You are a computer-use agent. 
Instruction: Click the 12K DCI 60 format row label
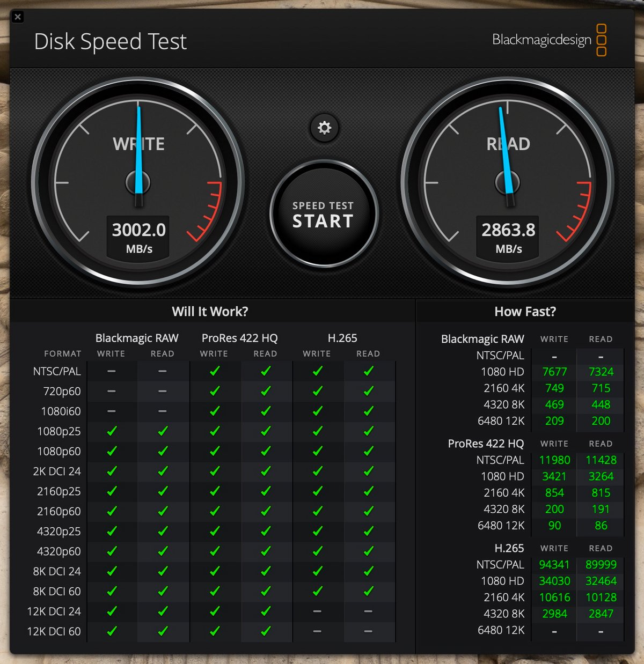(x=54, y=632)
